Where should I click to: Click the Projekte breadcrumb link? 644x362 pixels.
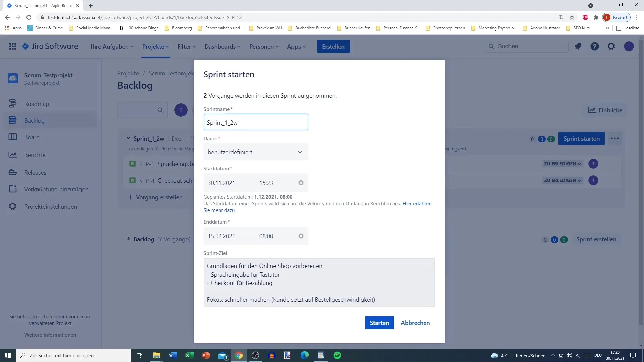pos(128,73)
